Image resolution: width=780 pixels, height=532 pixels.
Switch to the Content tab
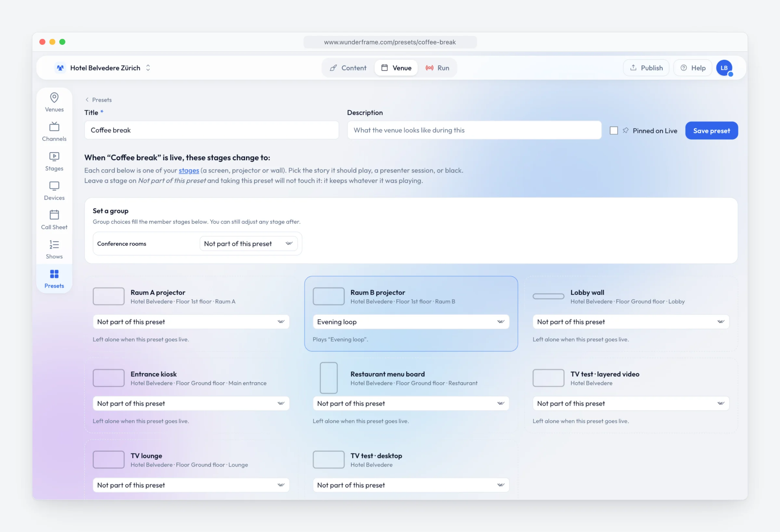coord(348,68)
